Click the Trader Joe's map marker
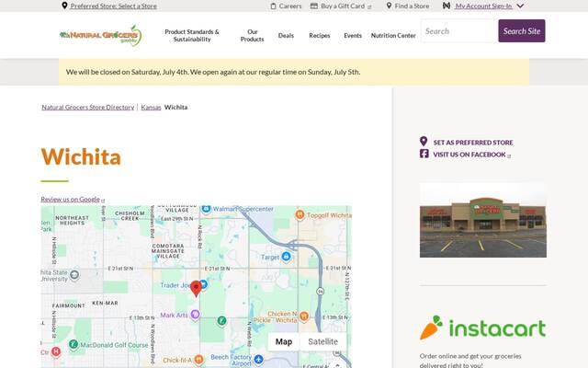The image size is (588, 368). (x=204, y=284)
